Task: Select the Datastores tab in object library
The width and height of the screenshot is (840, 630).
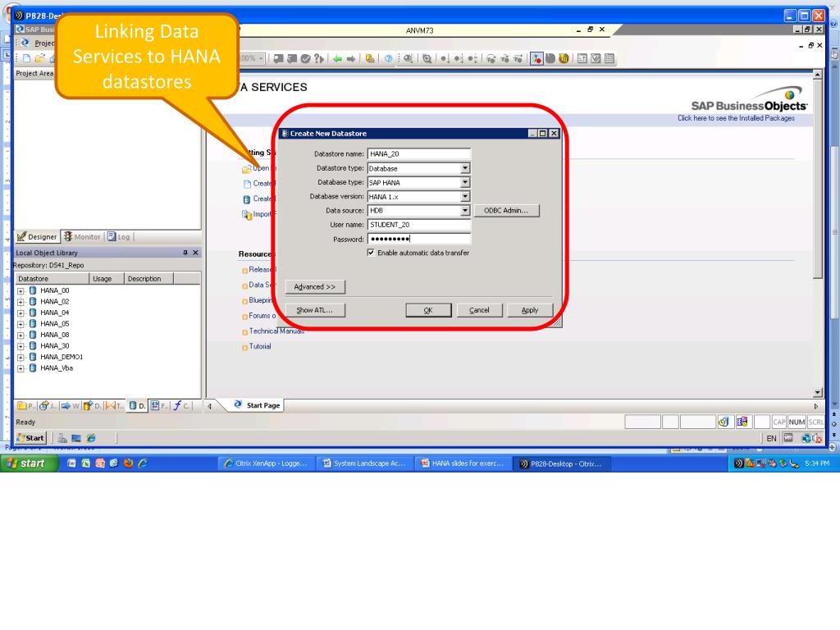Action: (137, 405)
